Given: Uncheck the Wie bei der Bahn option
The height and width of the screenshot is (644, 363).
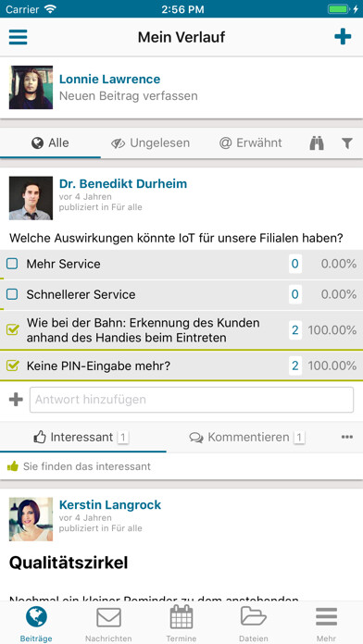Looking at the screenshot, I should click(x=13, y=329).
